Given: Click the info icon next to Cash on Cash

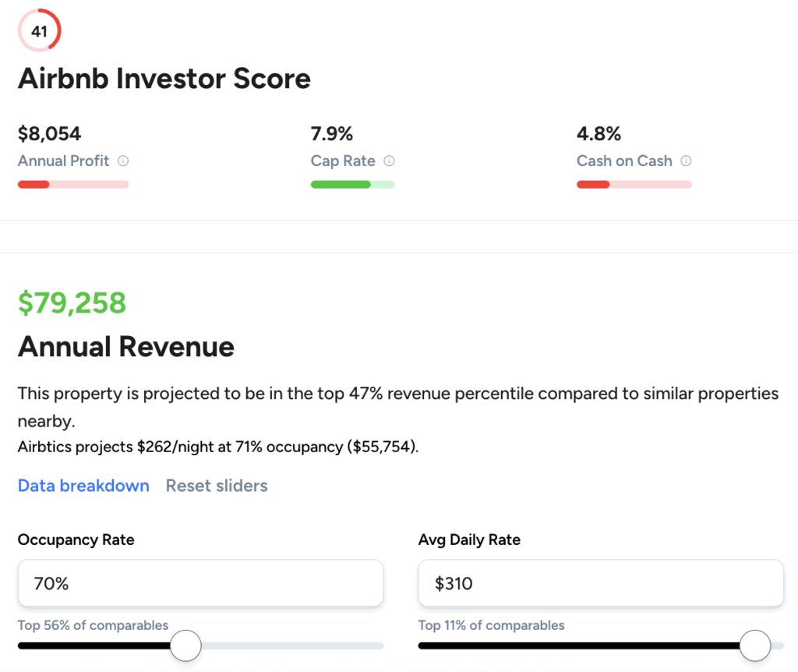Looking at the screenshot, I should [x=686, y=161].
